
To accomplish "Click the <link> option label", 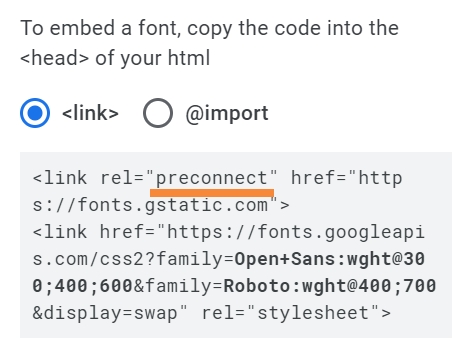I will click(90, 113).
